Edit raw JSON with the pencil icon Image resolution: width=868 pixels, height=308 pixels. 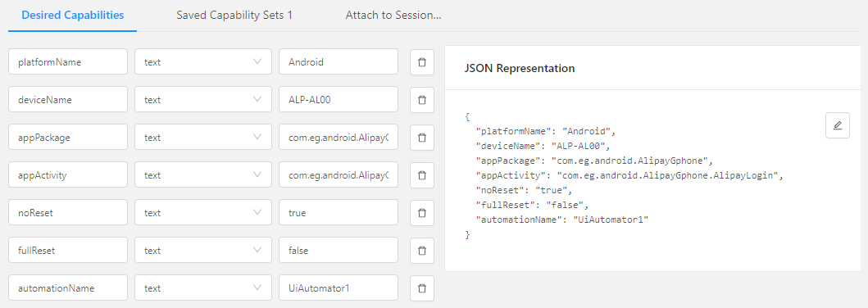pyautogui.click(x=837, y=125)
